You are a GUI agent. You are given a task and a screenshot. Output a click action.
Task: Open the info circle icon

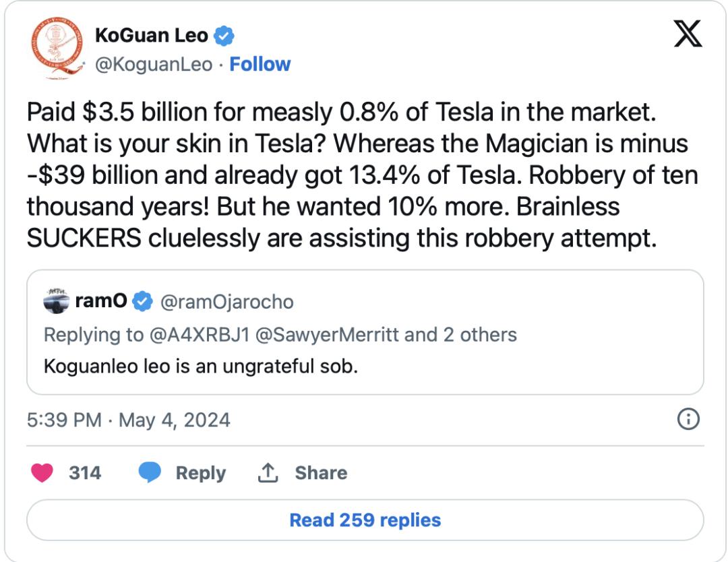coord(688,420)
